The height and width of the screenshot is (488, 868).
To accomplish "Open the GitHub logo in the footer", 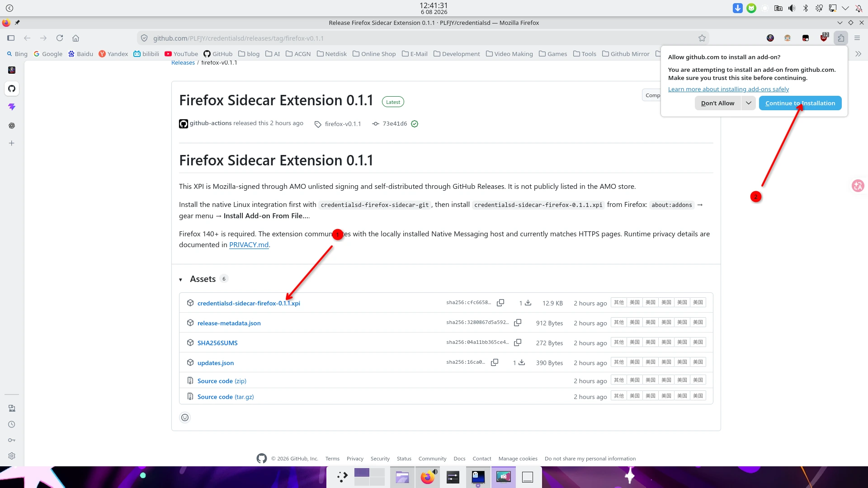I will tap(262, 459).
